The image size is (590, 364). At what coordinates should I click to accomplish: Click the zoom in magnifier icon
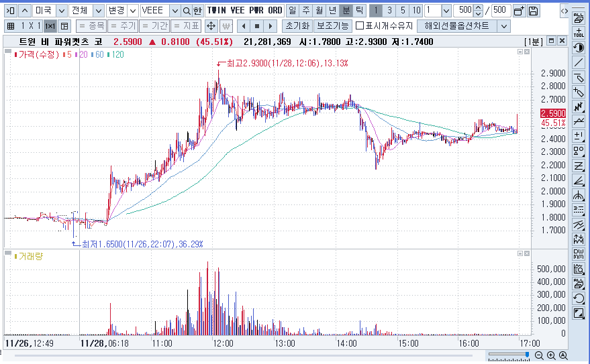pyautogui.click(x=551, y=355)
